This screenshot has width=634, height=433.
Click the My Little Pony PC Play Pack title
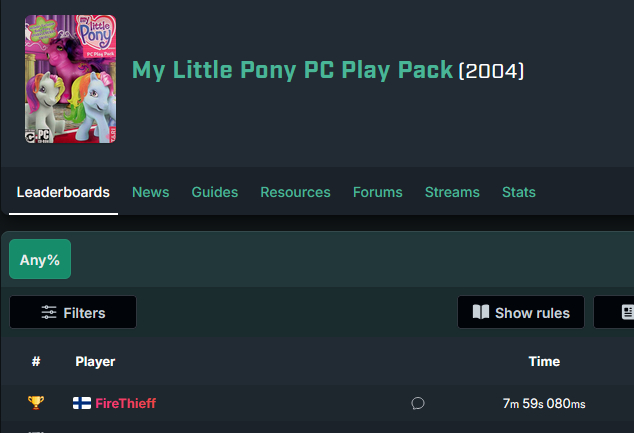click(x=292, y=70)
